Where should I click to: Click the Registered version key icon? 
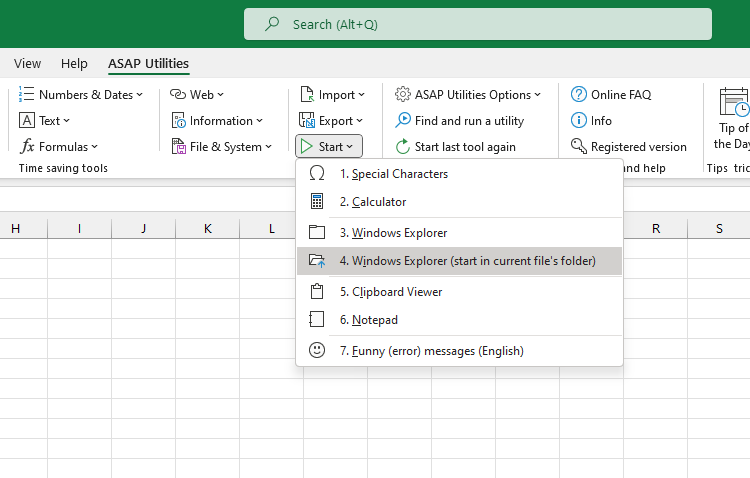(x=579, y=146)
